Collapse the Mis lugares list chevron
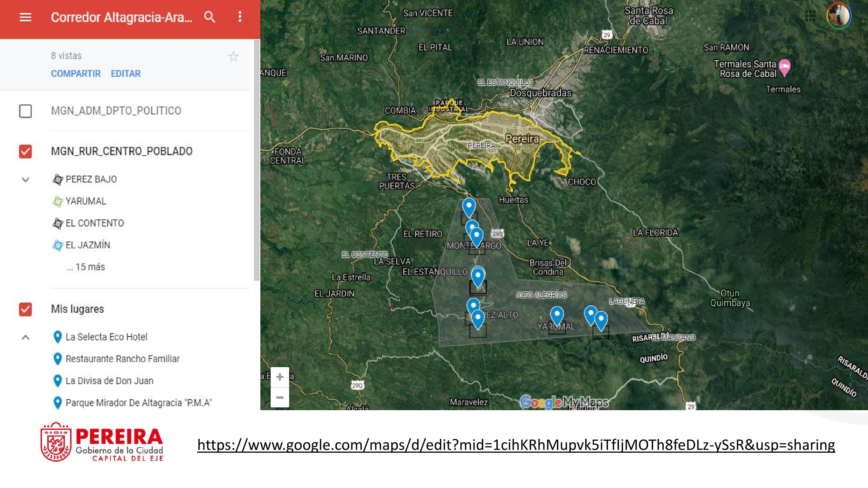This screenshot has width=868, height=488. click(26, 337)
